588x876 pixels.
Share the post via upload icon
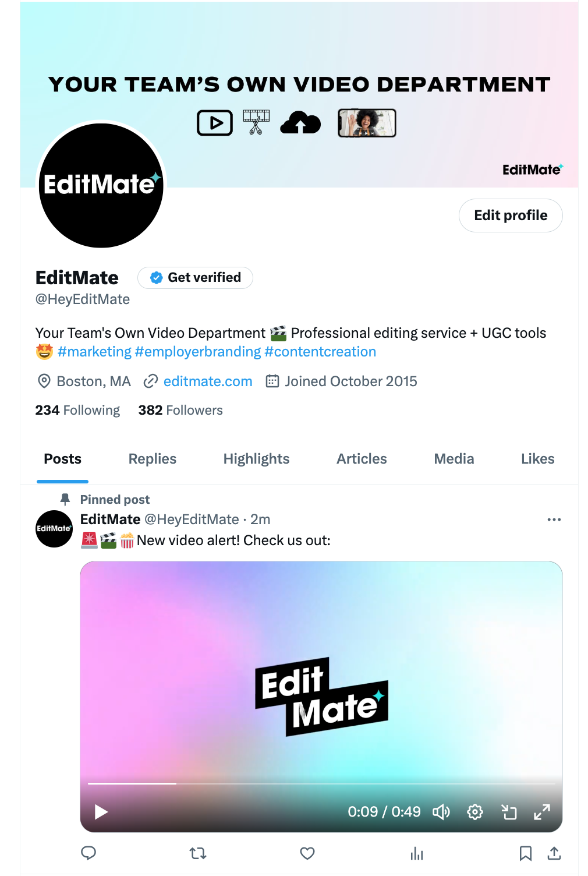pyautogui.click(x=554, y=853)
